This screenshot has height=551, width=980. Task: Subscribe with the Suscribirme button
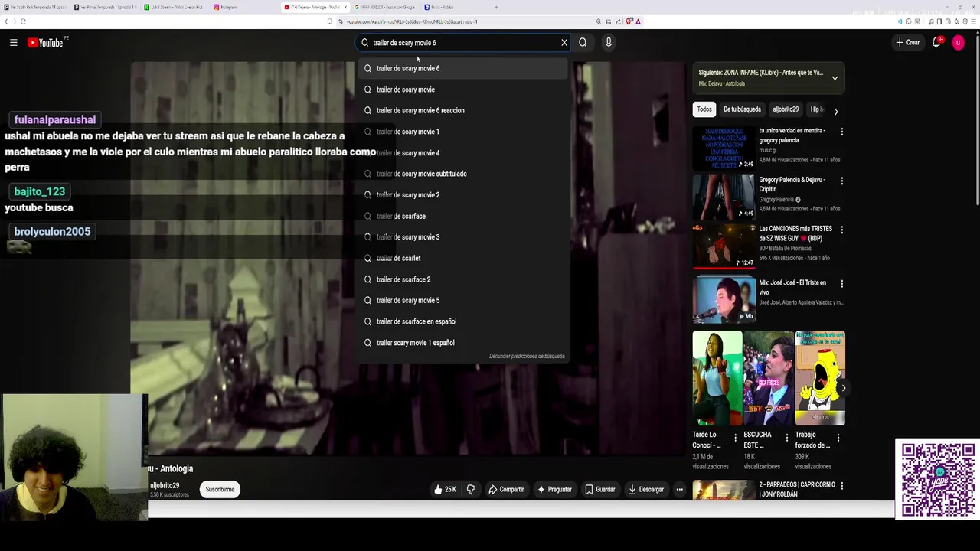(220, 489)
